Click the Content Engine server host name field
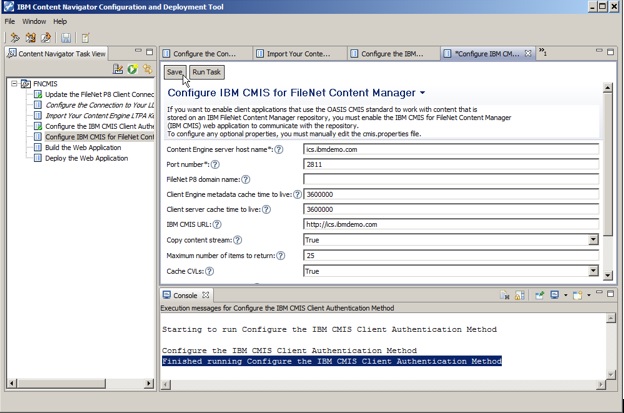Viewport: 624px width, 413px height. 451,150
